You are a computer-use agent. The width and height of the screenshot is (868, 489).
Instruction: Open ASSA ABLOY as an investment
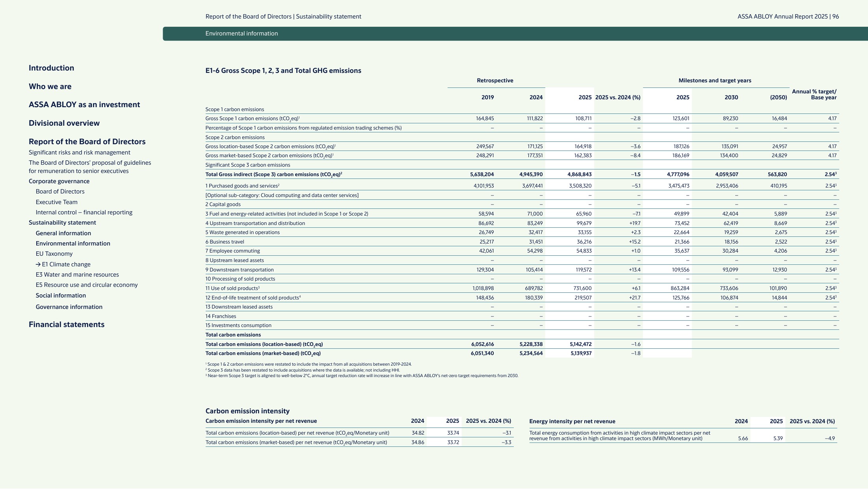coord(84,104)
